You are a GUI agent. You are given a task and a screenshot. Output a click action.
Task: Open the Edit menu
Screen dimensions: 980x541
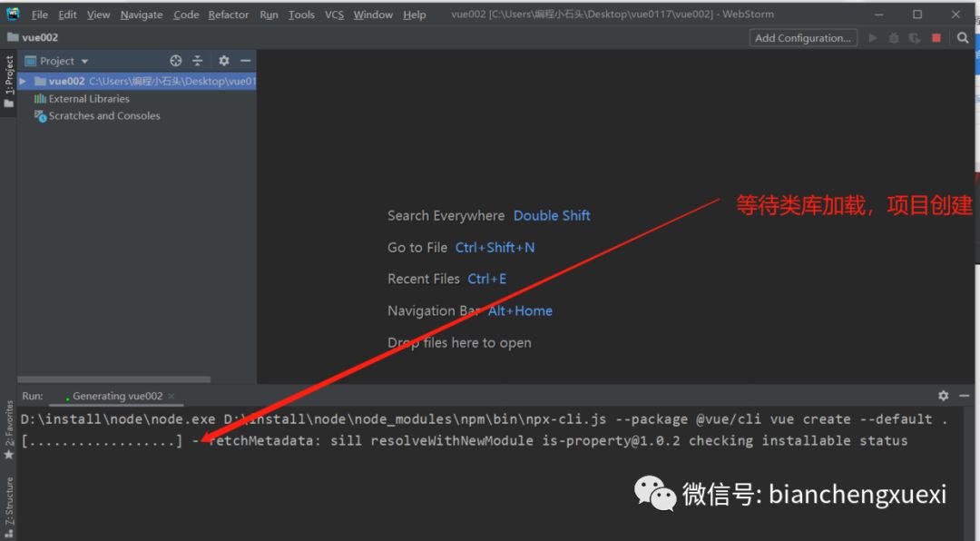click(67, 15)
